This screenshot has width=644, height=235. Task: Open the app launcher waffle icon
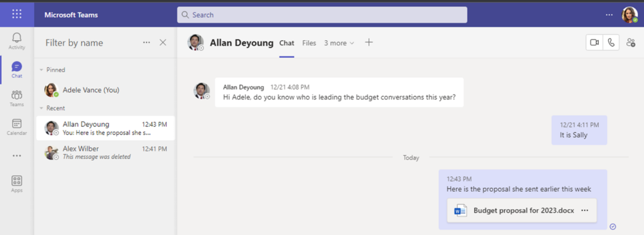tap(17, 14)
